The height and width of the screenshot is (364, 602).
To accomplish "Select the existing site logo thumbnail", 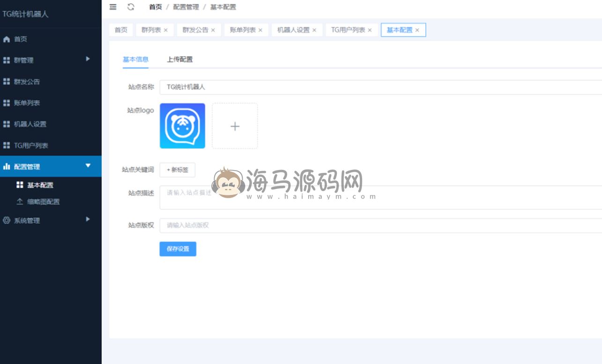I will [182, 126].
